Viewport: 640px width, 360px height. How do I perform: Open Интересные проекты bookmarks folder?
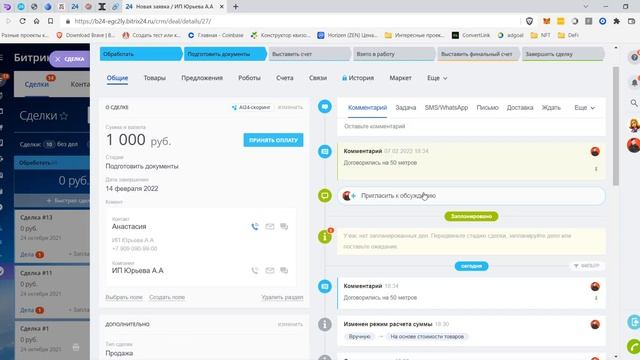pyautogui.click(x=414, y=36)
